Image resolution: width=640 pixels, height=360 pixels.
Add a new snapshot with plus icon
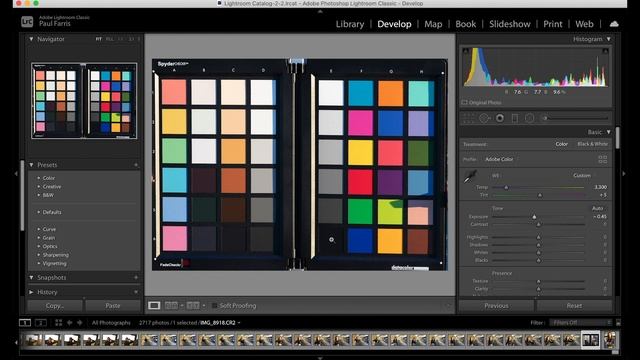(x=136, y=278)
